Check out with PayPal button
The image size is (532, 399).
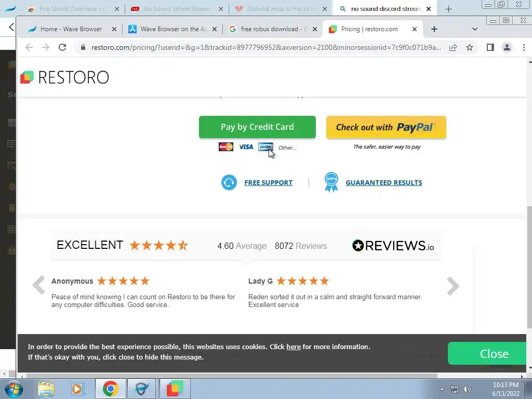click(x=386, y=128)
